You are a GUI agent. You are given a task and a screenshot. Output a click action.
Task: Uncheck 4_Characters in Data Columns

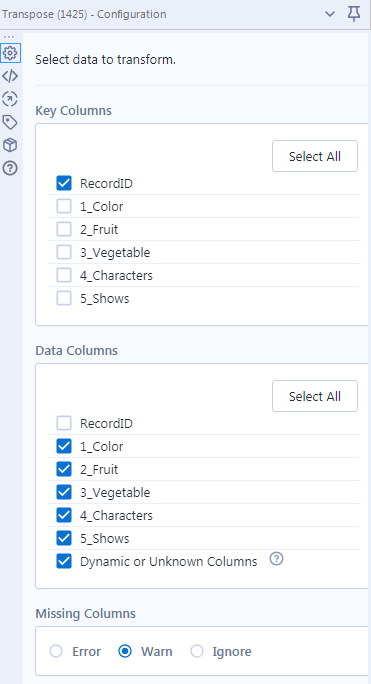coord(64,515)
